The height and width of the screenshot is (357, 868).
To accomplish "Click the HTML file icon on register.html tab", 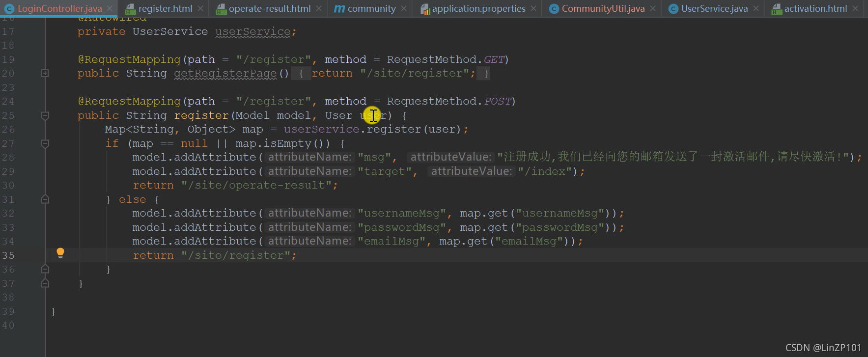I will click(x=130, y=9).
